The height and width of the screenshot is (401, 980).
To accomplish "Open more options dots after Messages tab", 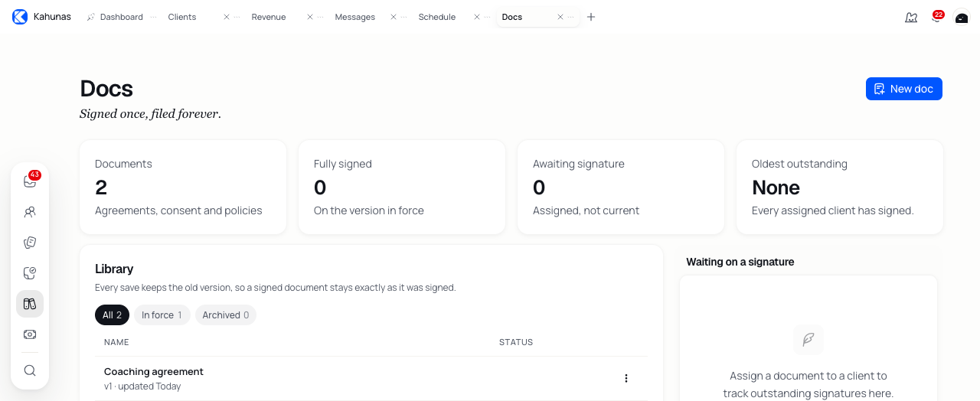I will coord(403,17).
